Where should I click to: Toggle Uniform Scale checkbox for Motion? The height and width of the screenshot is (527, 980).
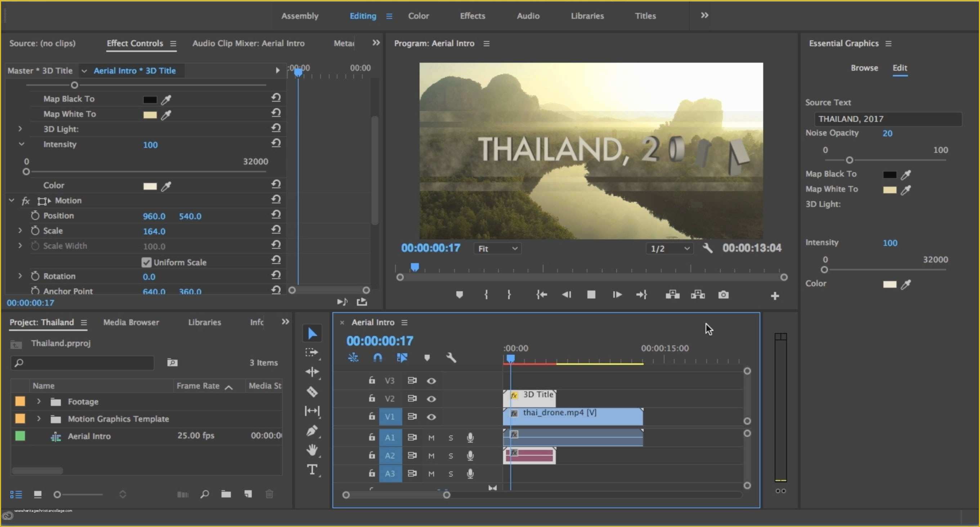(145, 262)
